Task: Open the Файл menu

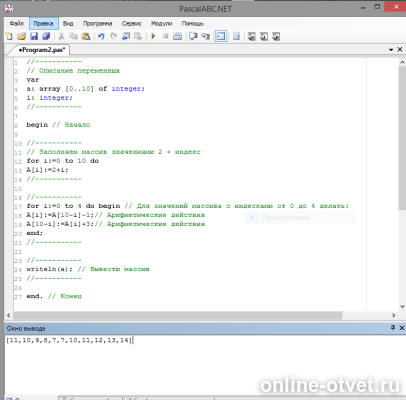Action: [x=17, y=23]
